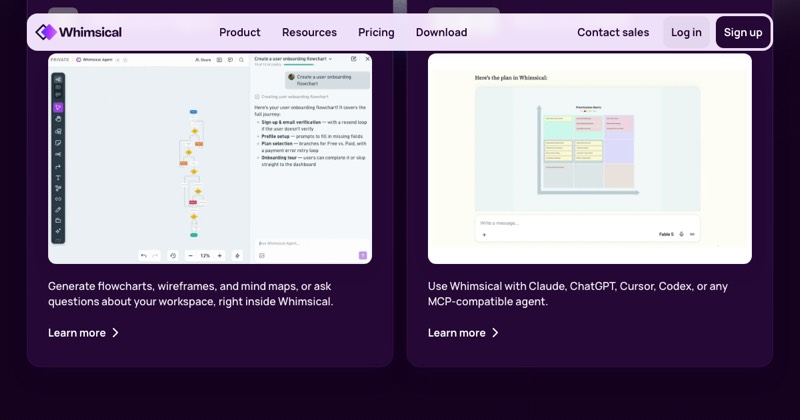This screenshot has height=420, width=800.
Task: Pick the arrow connector tool in the preview toolbar
Action: [x=58, y=167]
